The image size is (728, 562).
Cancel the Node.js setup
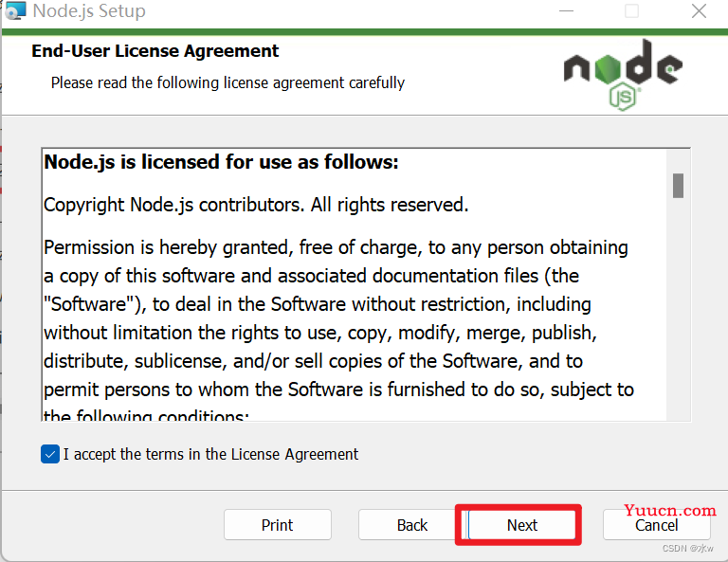point(657,525)
